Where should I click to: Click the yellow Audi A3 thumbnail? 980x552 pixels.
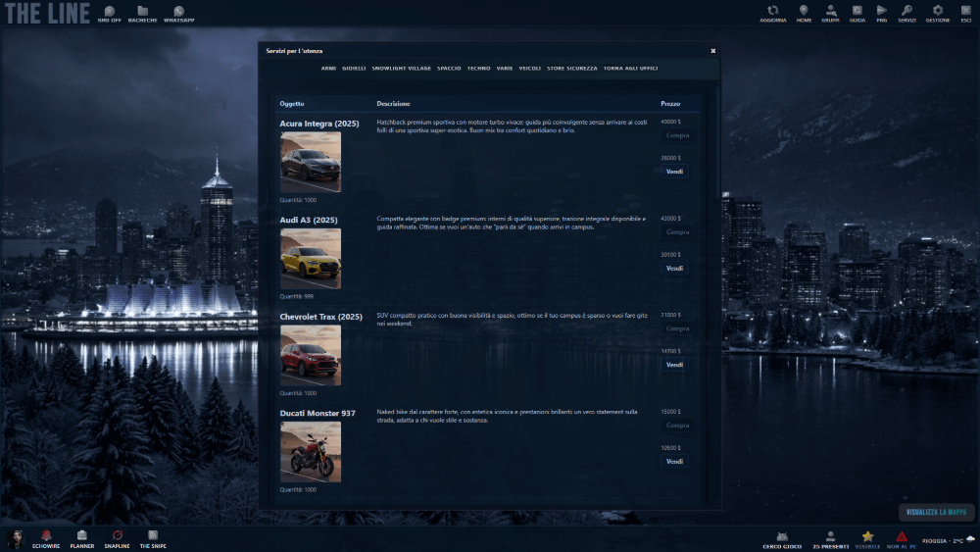tap(311, 259)
